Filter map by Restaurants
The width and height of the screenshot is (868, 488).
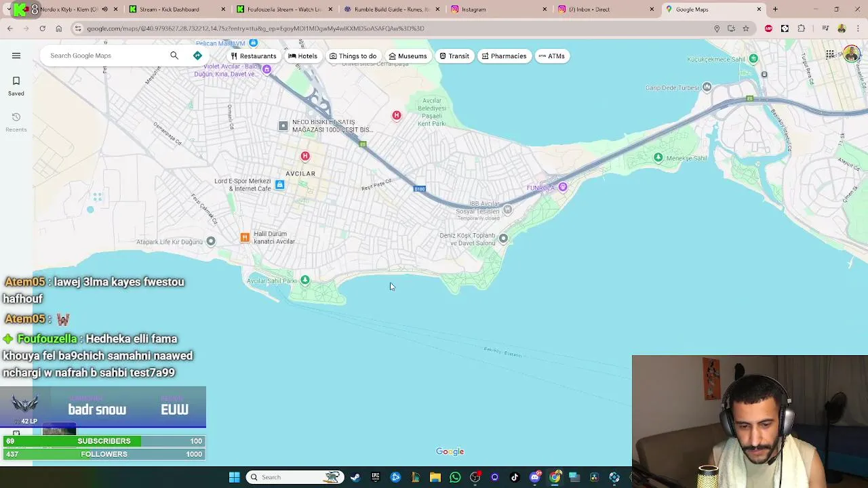(x=254, y=56)
